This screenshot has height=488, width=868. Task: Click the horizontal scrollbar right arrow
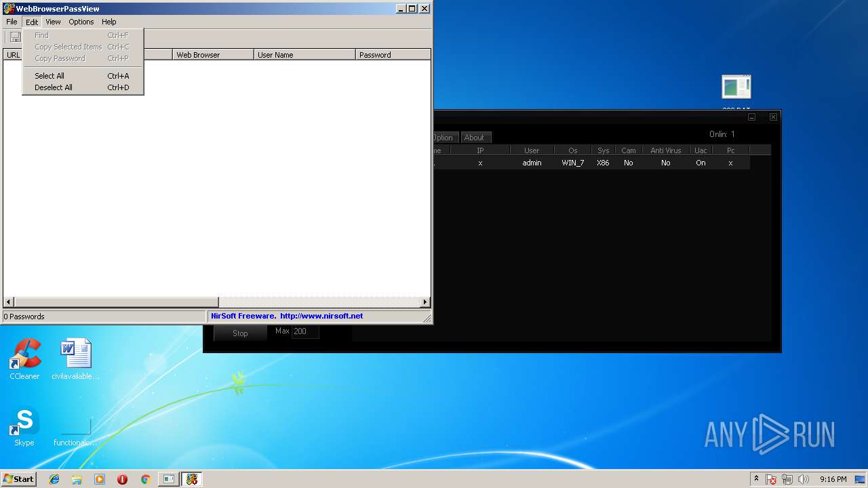click(x=425, y=302)
